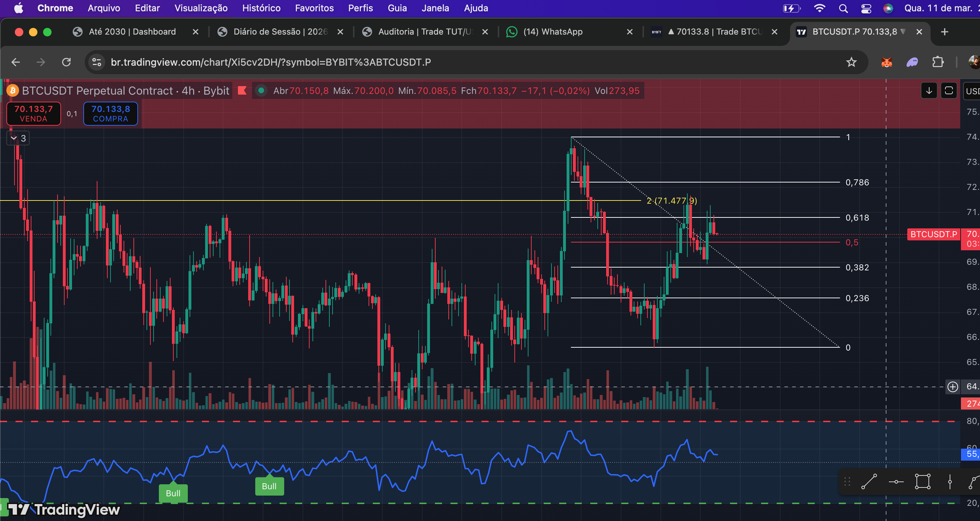Image resolution: width=980 pixels, height=521 pixels.
Task: Bookmark this page with star icon
Action: click(x=851, y=62)
